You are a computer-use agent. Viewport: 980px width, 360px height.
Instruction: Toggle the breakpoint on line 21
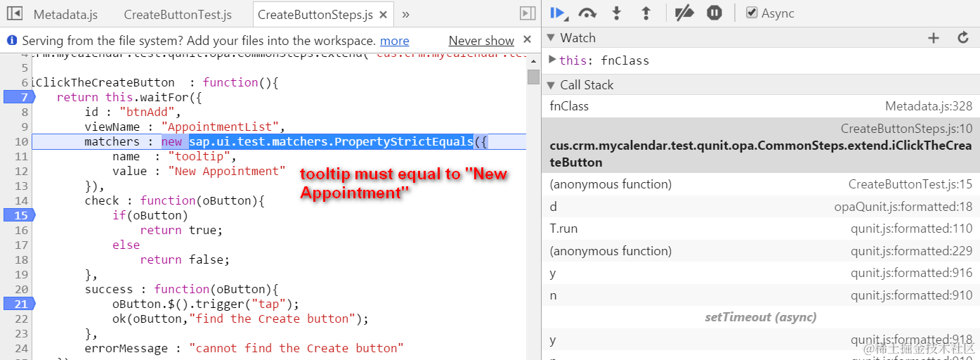pyautogui.click(x=19, y=304)
